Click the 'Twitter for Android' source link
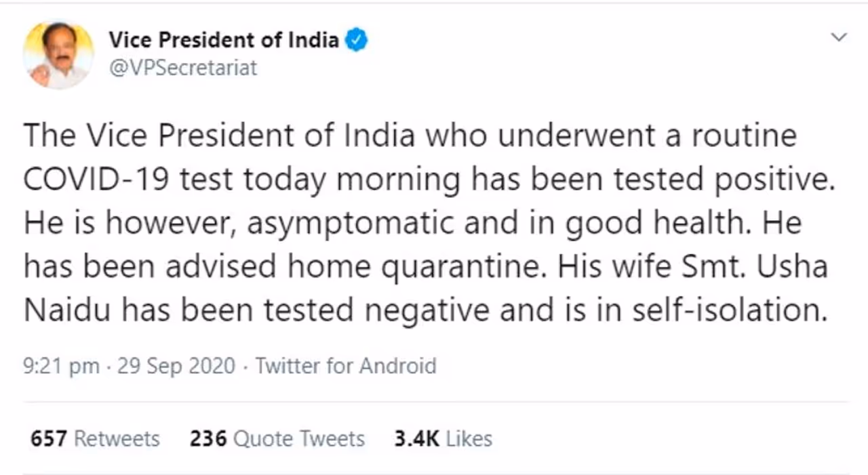This screenshot has width=868, height=475. point(346,367)
